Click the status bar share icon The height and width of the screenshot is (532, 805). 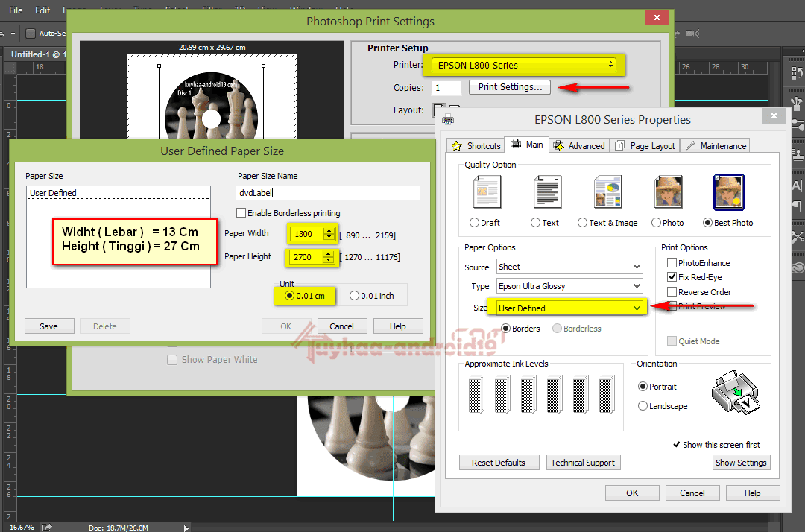[47, 527]
